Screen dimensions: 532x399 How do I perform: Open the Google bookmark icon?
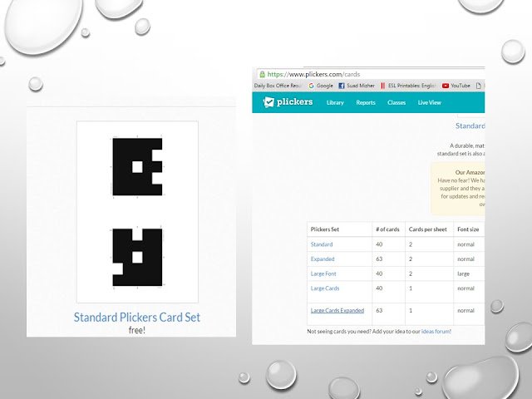tap(312, 86)
